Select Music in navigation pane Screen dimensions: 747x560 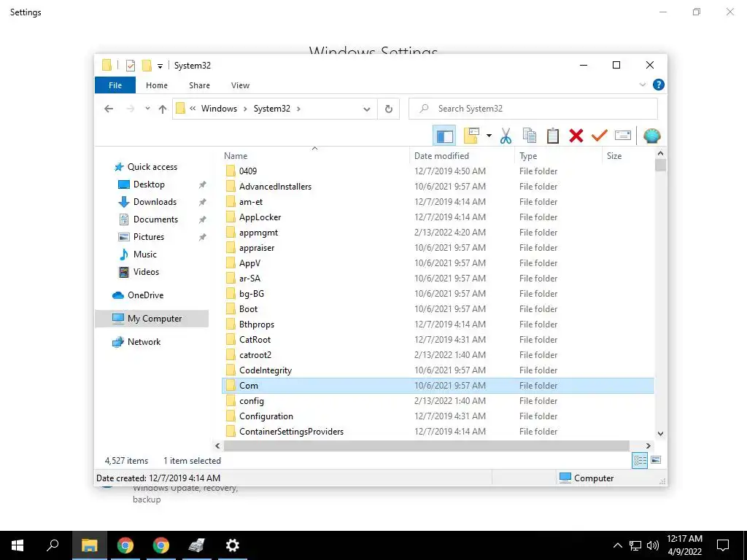(x=145, y=254)
